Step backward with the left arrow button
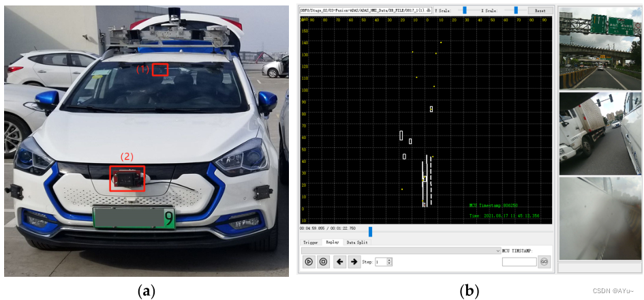Viewport: 644px width, 300px height. [x=339, y=261]
